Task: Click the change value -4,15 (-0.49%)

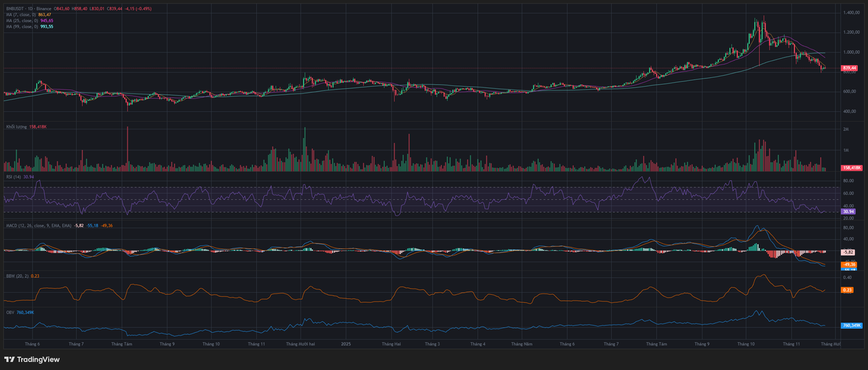Action: coord(138,9)
